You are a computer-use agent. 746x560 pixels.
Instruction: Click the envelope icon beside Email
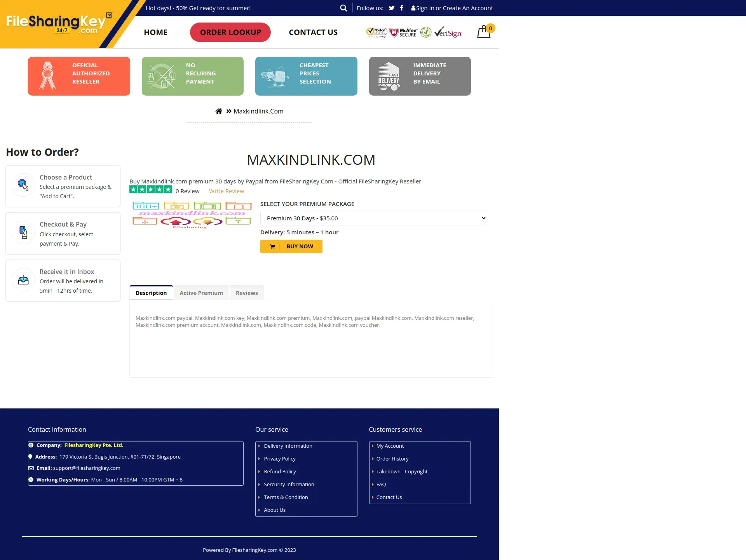pyautogui.click(x=31, y=468)
